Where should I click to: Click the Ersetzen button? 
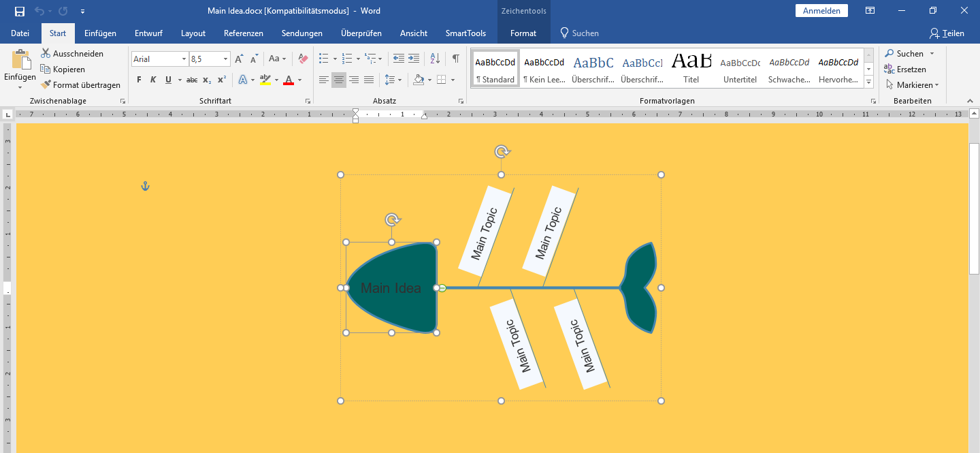tap(905, 69)
